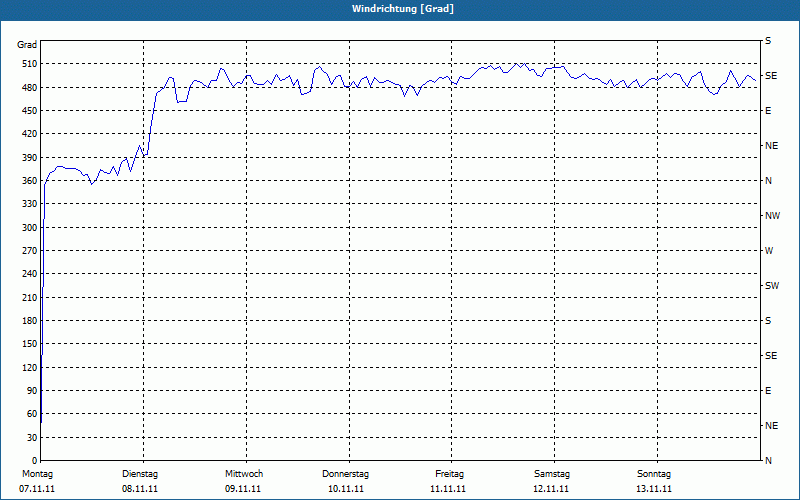Click the Samstag day label
The image size is (800, 500).
[552, 474]
